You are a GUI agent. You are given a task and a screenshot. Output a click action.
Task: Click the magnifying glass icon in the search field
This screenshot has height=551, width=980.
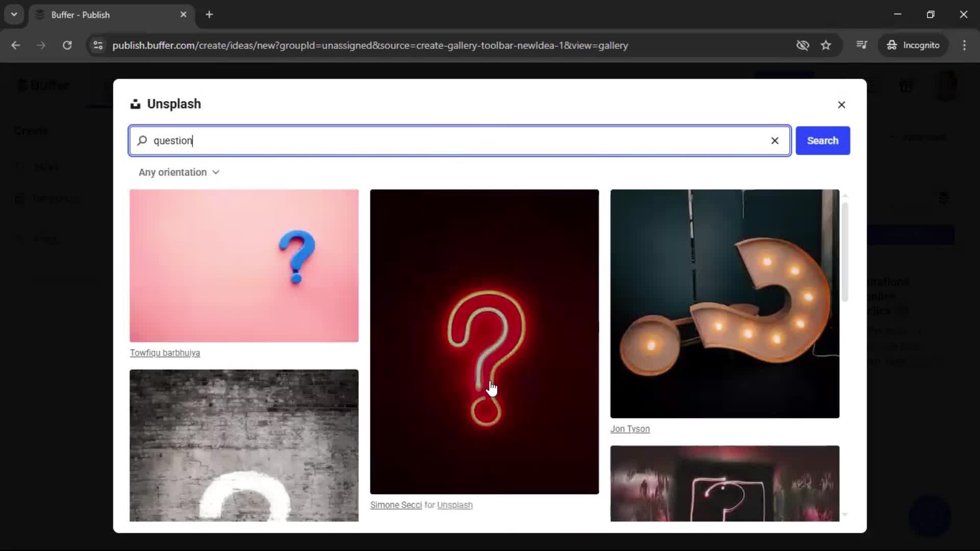coord(142,141)
